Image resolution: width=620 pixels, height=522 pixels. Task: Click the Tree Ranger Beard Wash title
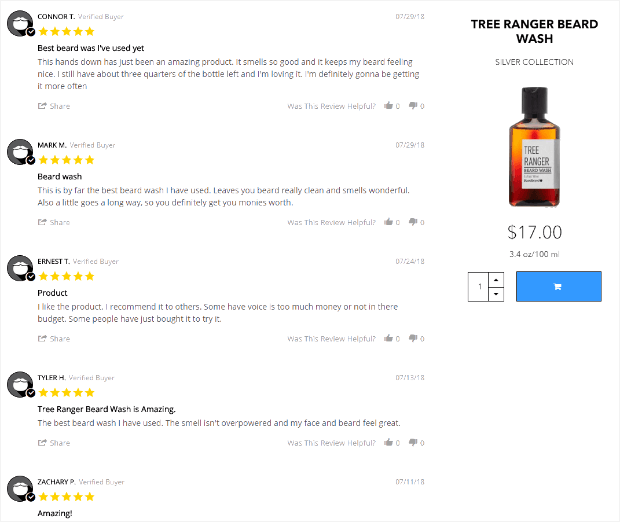[534, 32]
